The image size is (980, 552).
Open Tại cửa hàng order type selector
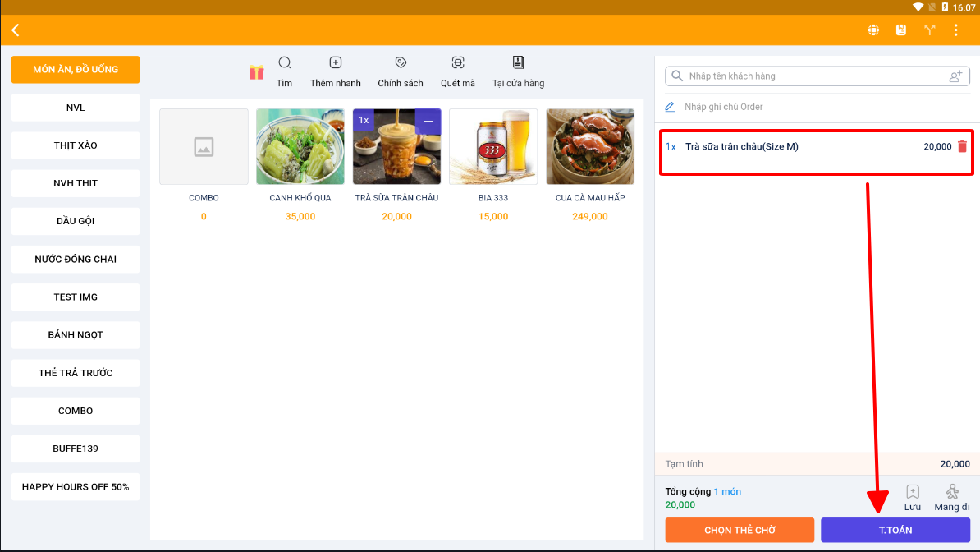518,71
